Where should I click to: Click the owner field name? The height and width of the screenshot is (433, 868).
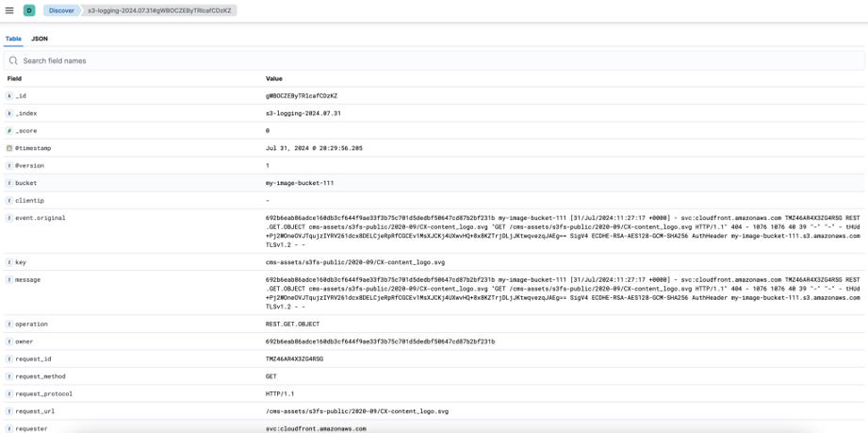25,341
